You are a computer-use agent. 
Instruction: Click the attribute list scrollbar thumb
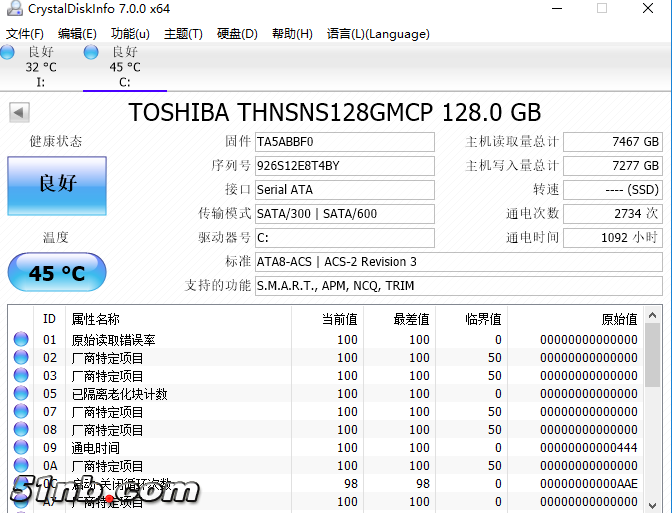coord(653,355)
